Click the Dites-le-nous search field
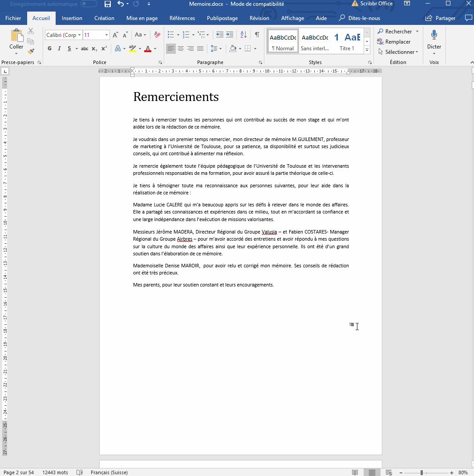The width and height of the screenshot is (474, 476). tap(360, 18)
